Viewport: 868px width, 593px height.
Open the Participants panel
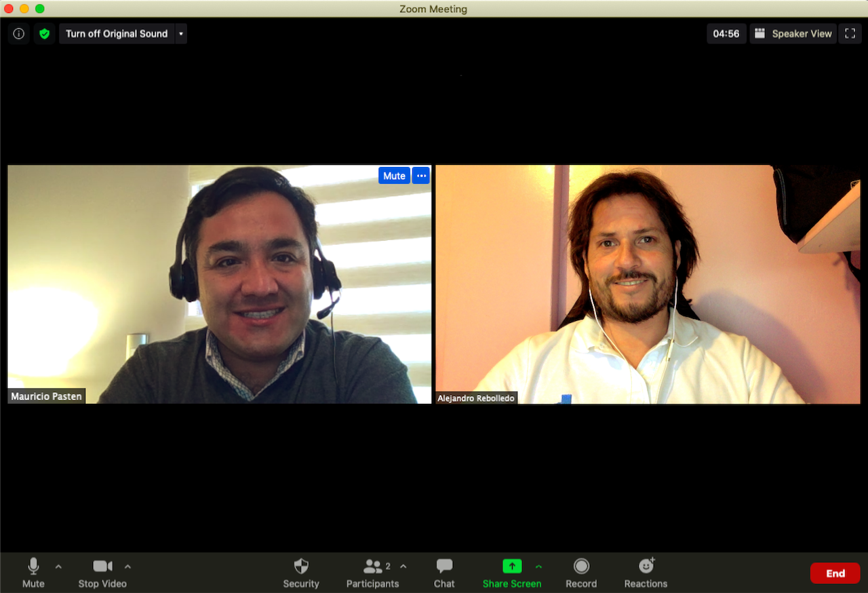point(372,573)
